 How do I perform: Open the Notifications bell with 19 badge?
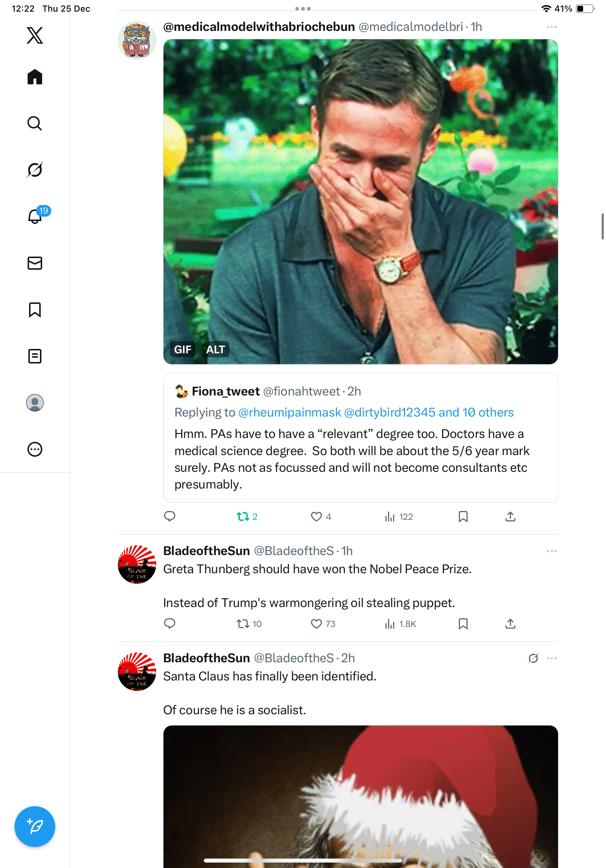[x=36, y=216]
